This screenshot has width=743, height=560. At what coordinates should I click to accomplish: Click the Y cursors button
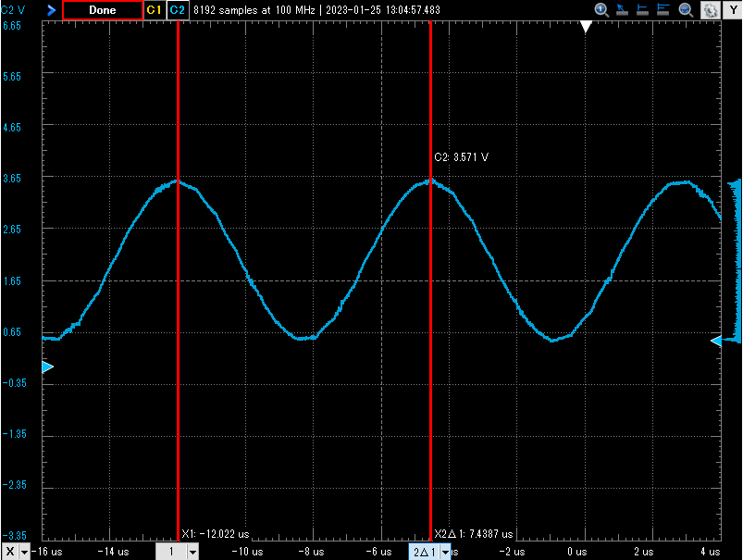click(x=733, y=10)
